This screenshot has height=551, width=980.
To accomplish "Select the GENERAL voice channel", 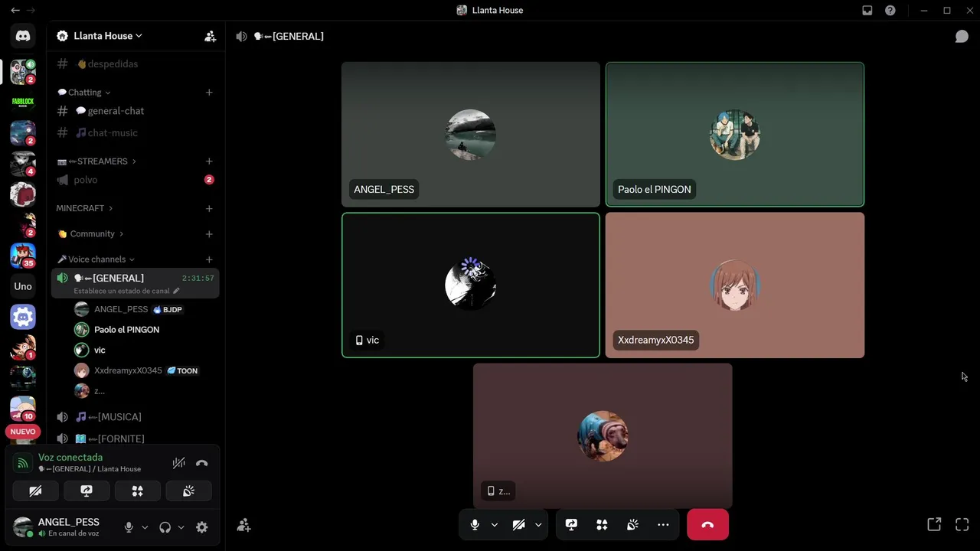I will click(135, 283).
